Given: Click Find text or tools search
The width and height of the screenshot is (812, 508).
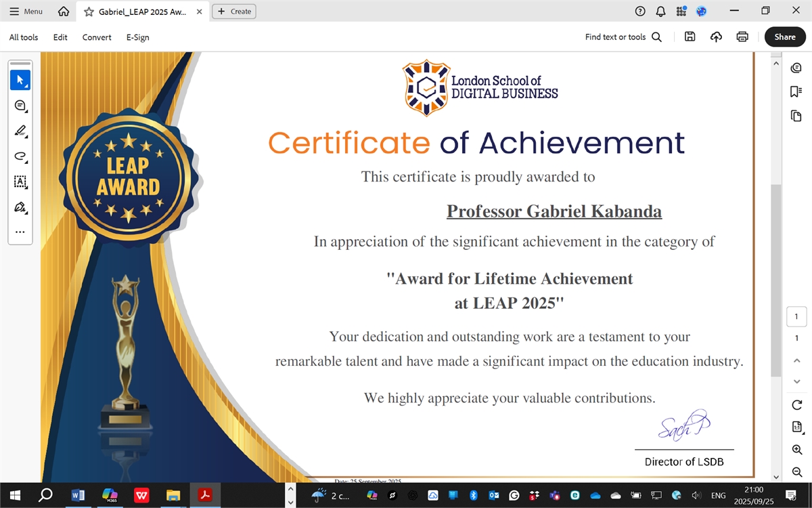Looking at the screenshot, I should pos(623,37).
